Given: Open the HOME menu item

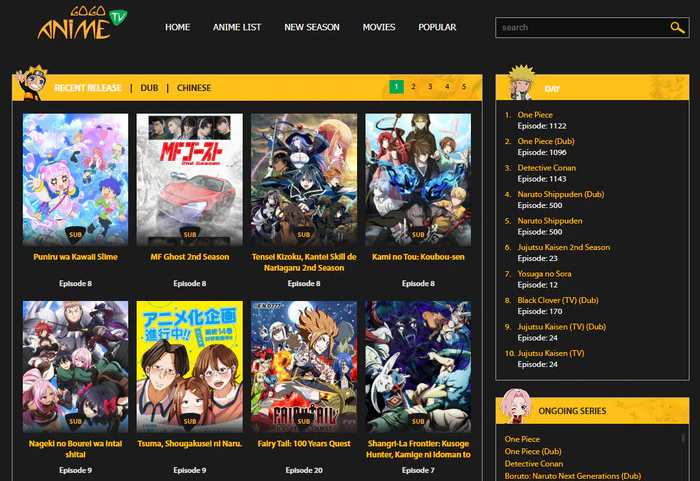Looking at the screenshot, I should (x=177, y=27).
